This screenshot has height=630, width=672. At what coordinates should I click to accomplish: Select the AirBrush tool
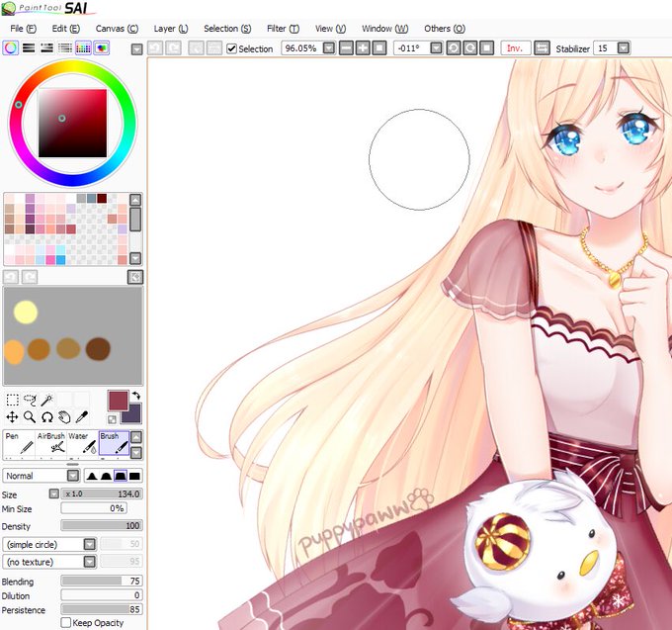[x=51, y=444]
